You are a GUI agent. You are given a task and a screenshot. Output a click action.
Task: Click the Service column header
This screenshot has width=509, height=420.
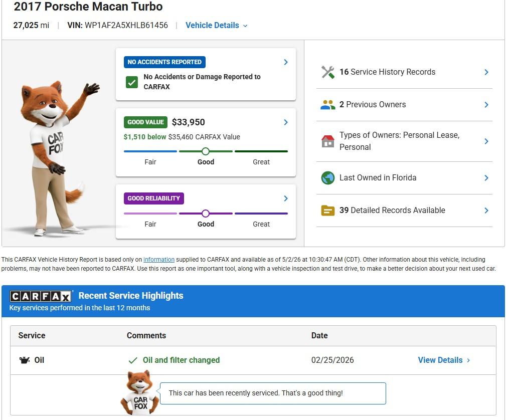pyautogui.click(x=32, y=335)
